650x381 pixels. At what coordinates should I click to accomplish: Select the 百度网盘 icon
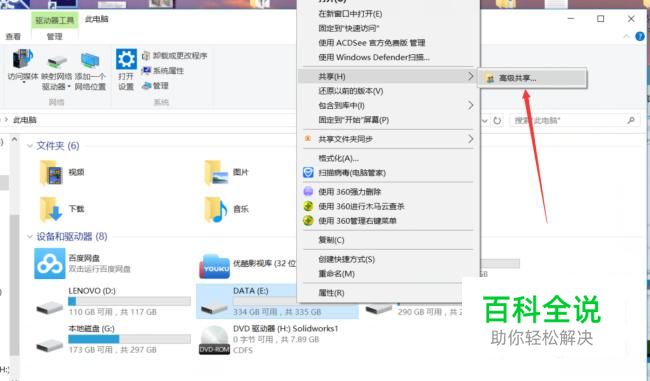click(x=50, y=264)
